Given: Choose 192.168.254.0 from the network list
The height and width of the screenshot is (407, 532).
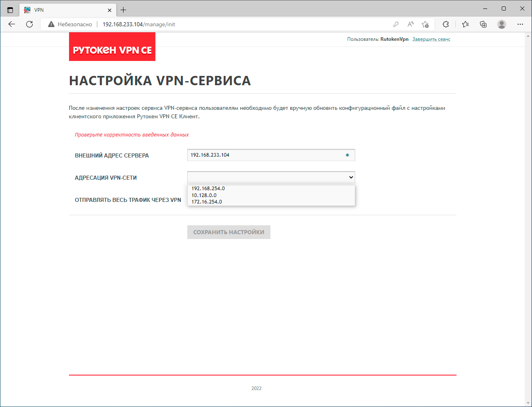Looking at the screenshot, I should pyautogui.click(x=271, y=189).
